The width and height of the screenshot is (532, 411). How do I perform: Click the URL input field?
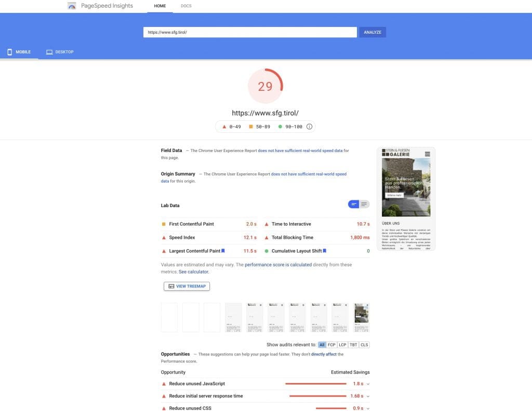click(250, 32)
